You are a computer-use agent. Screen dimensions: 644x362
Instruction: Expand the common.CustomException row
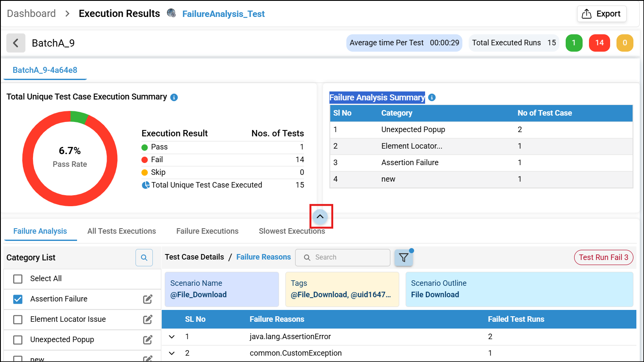pos(172,353)
